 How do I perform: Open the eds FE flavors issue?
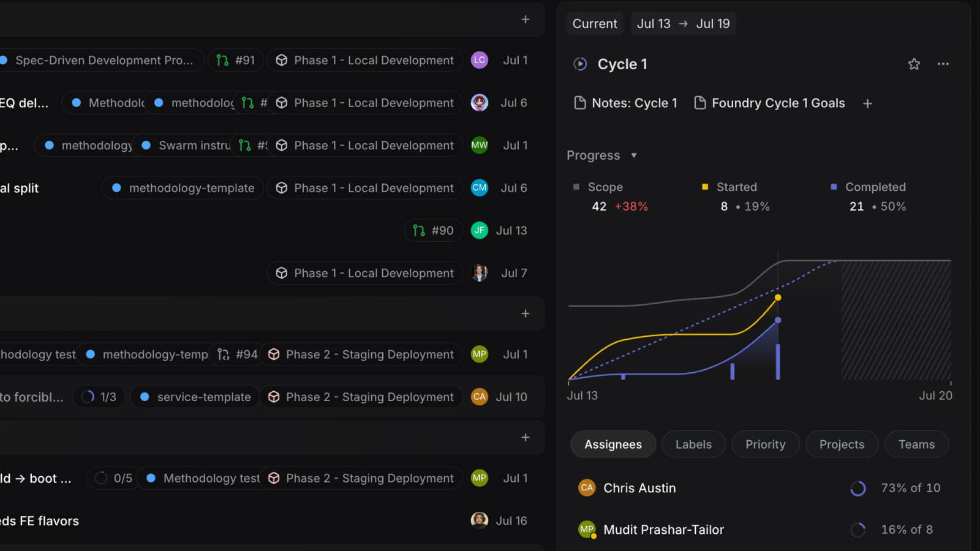point(40,521)
